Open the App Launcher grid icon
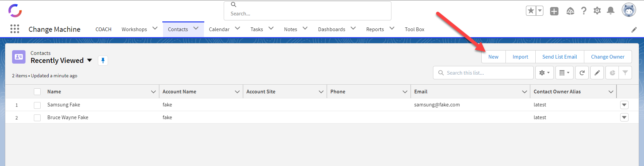Viewport: 644px width, 166px height. tap(15, 29)
